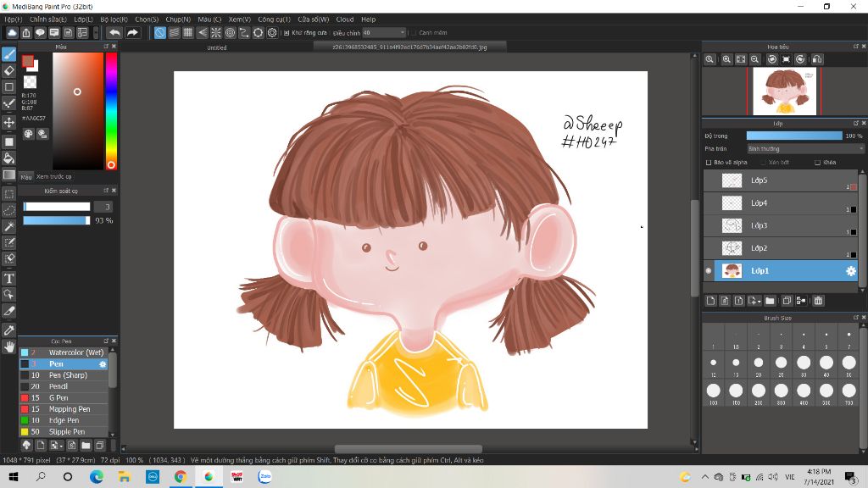Open the Tệp(F) menu

tap(14, 19)
